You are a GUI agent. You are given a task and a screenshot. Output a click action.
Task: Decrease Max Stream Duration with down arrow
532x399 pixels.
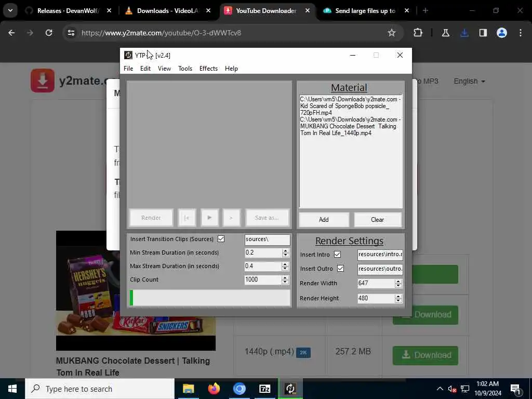[285, 269]
